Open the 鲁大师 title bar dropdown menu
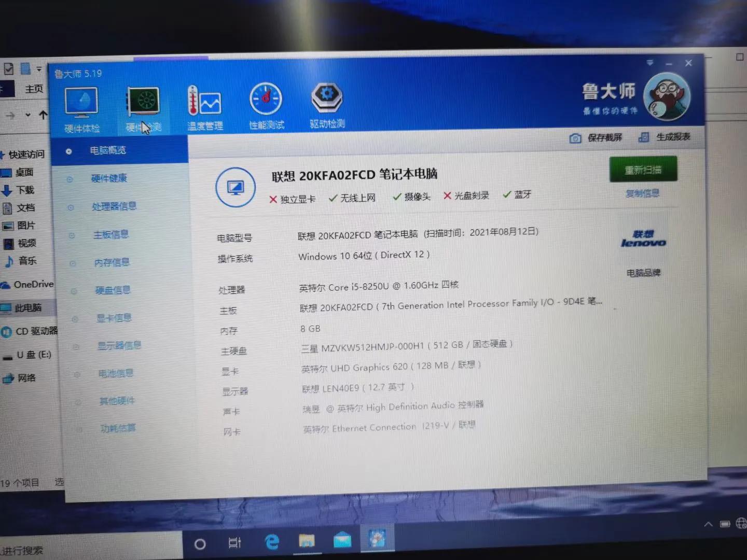 click(650, 63)
